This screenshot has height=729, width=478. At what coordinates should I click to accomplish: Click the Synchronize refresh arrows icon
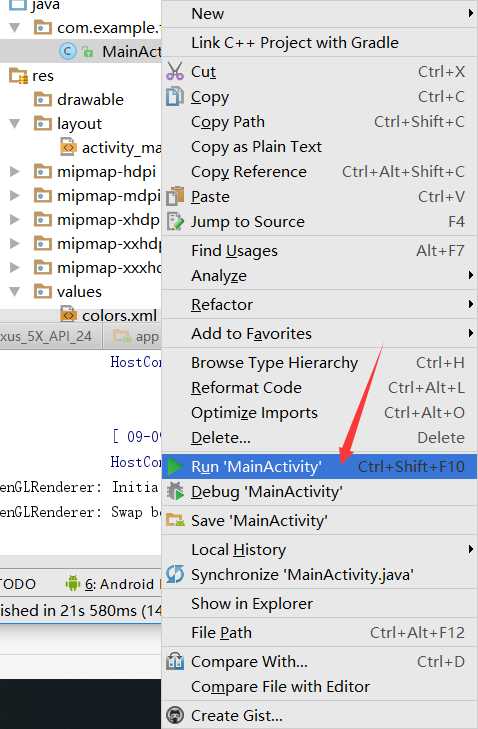[175, 575]
